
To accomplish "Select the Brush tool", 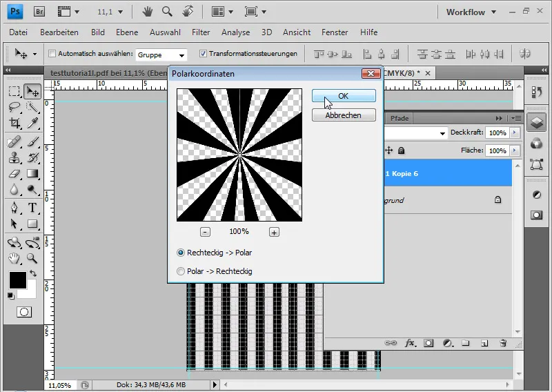I will pyautogui.click(x=32, y=141).
